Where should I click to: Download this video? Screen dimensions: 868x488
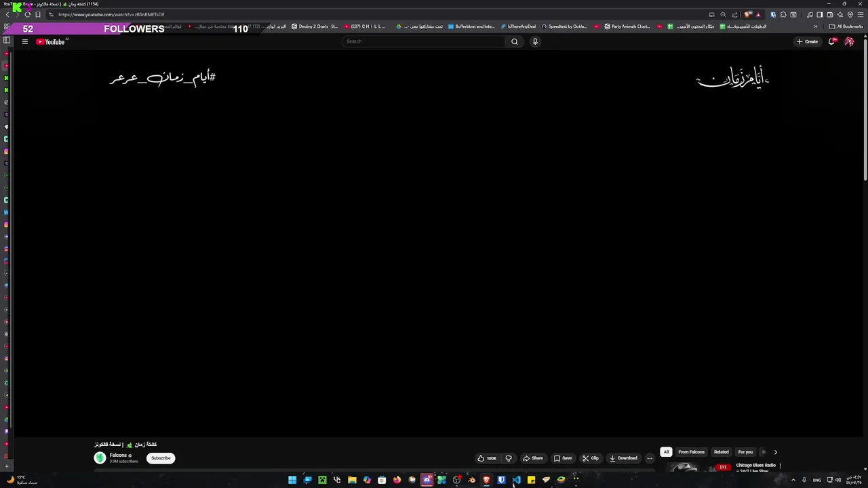click(623, 458)
